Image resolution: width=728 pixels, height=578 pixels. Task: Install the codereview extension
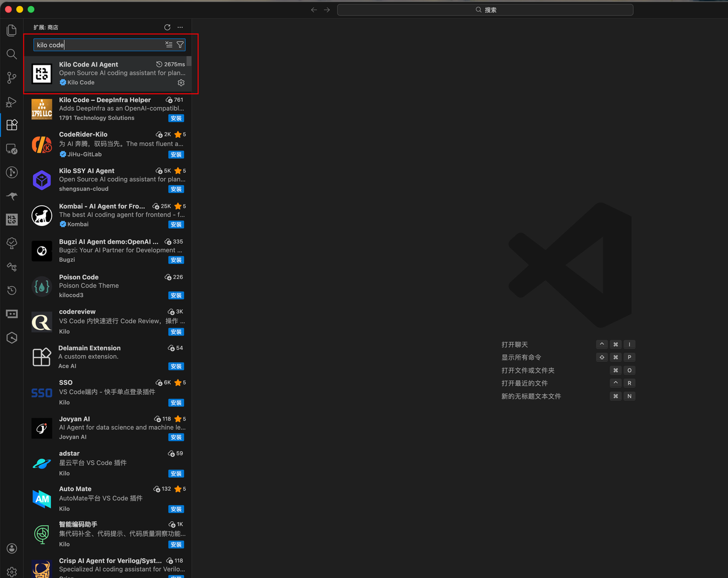[x=176, y=332]
